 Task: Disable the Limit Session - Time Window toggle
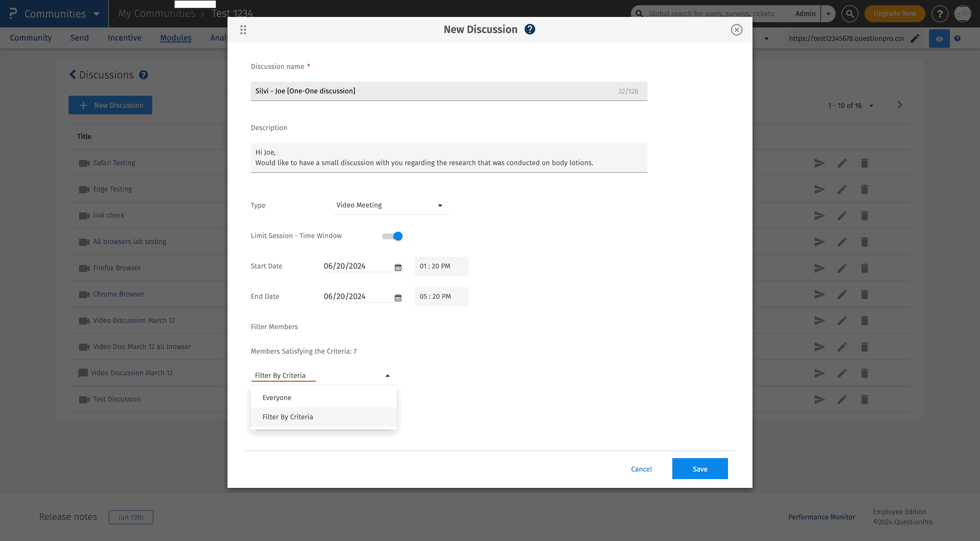(x=391, y=236)
